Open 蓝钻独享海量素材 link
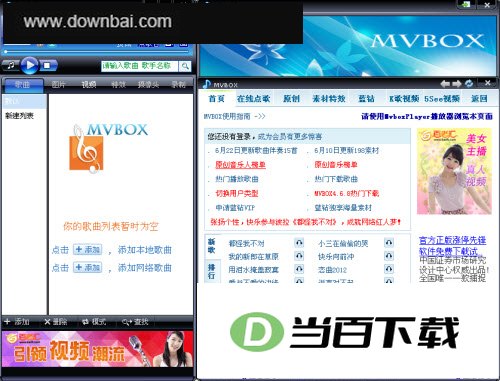The image size is (500, 381). pos(343,208)
